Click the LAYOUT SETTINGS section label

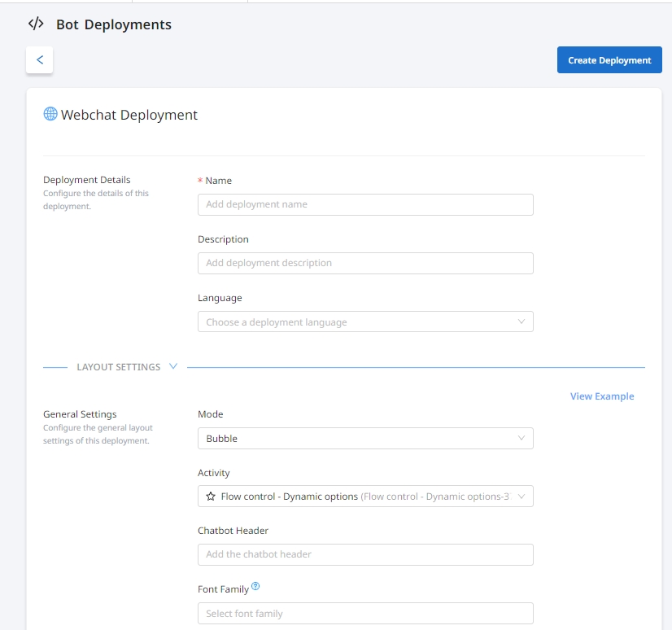[118, 367]
